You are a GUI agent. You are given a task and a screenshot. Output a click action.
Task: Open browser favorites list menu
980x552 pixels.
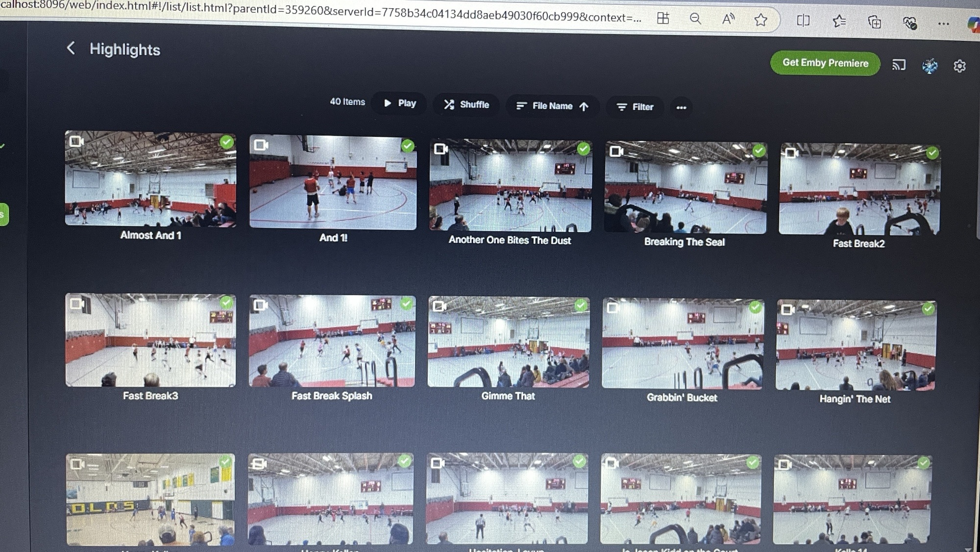point(839,21)
